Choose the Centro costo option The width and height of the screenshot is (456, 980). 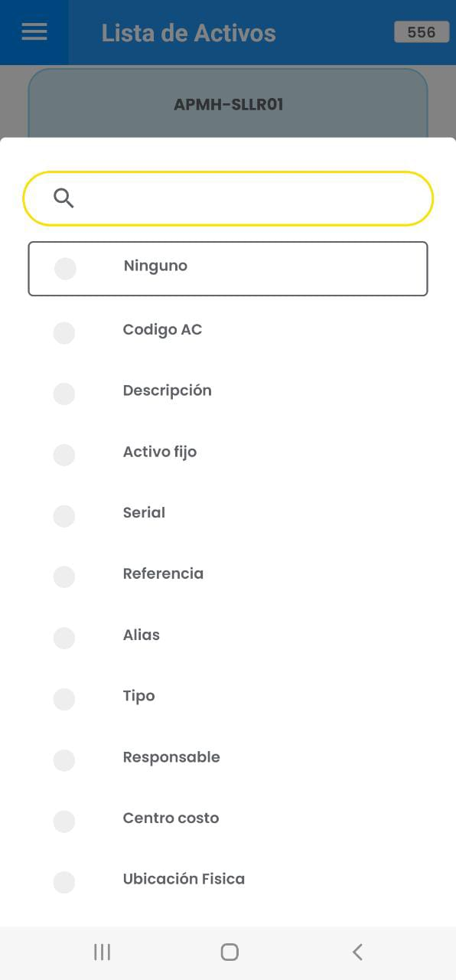tap(228, 818)
